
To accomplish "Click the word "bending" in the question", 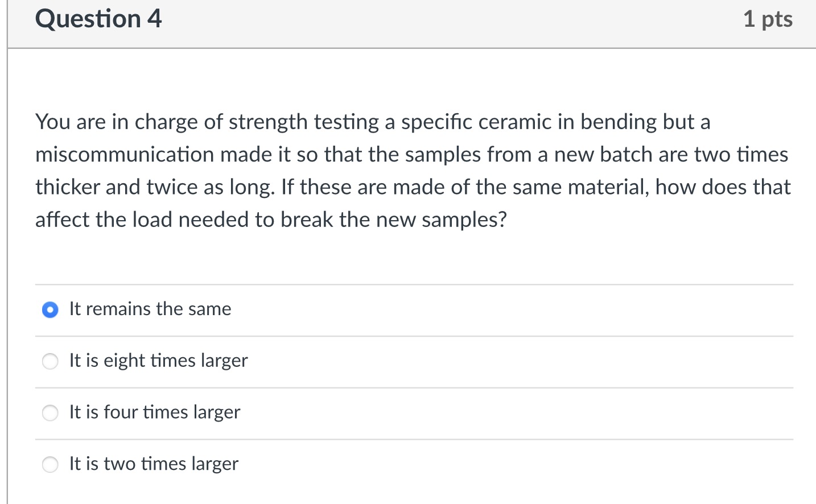I will pyautogui.click(x=619, y=122).
